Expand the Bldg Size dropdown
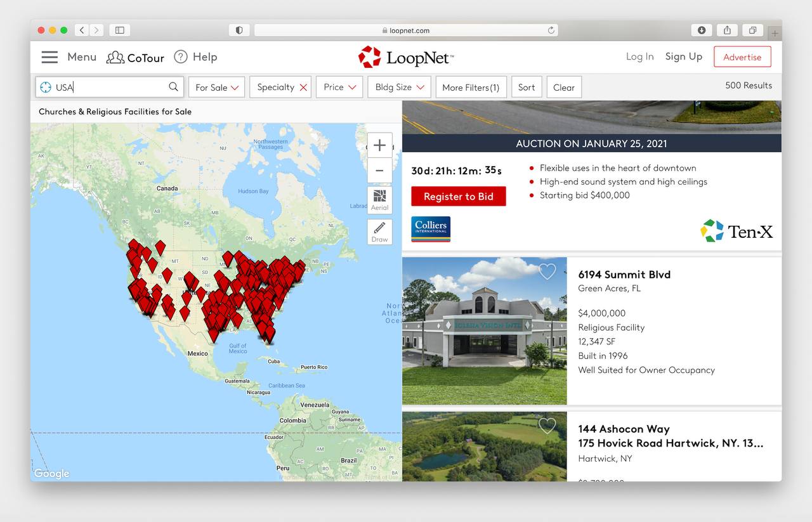The height and width of the screenshot is (522, 812). point(400,87)
